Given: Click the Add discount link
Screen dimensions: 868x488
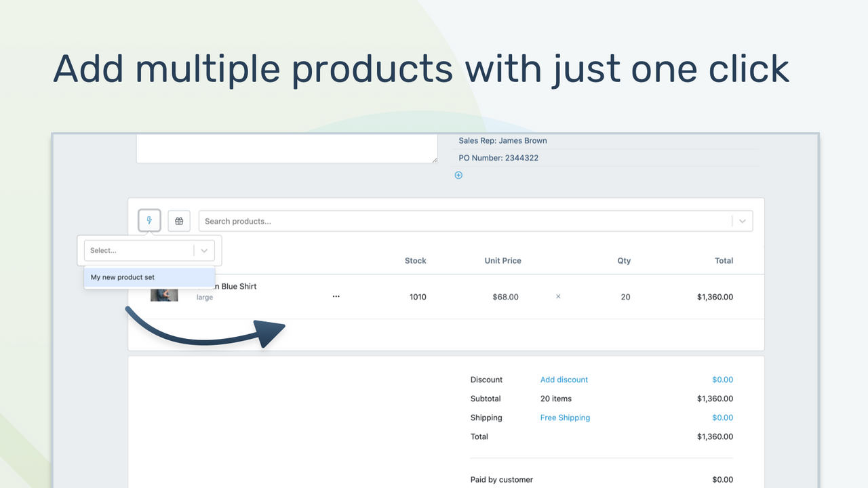Looking at the screenshot, I should tap(564, 380).
